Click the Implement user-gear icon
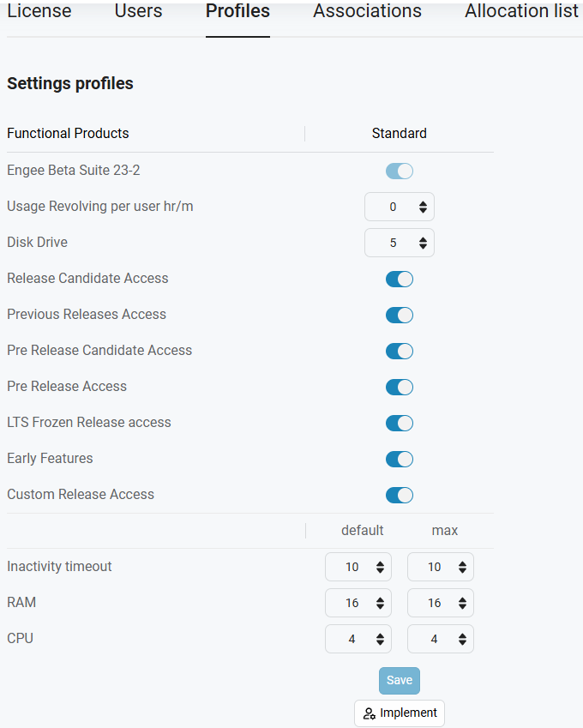The image size is (583, 728). pyautogui.click(x=369, y=713)
